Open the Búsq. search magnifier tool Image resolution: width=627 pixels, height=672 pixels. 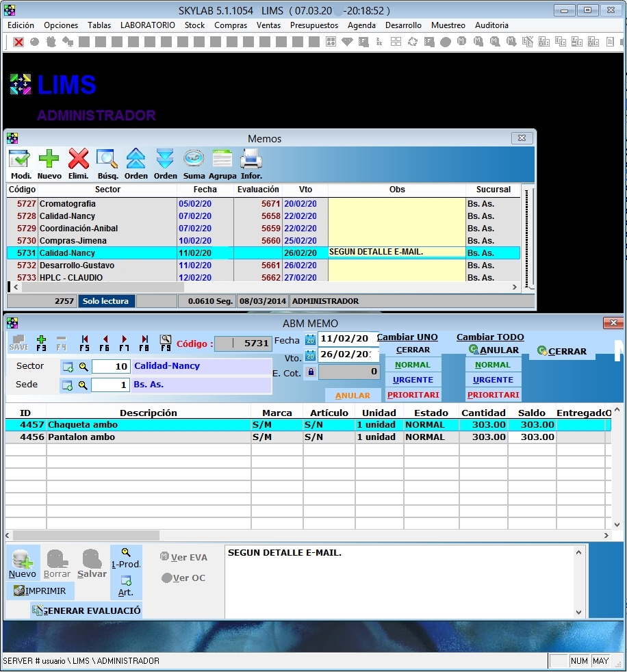(x=107, y=161)
